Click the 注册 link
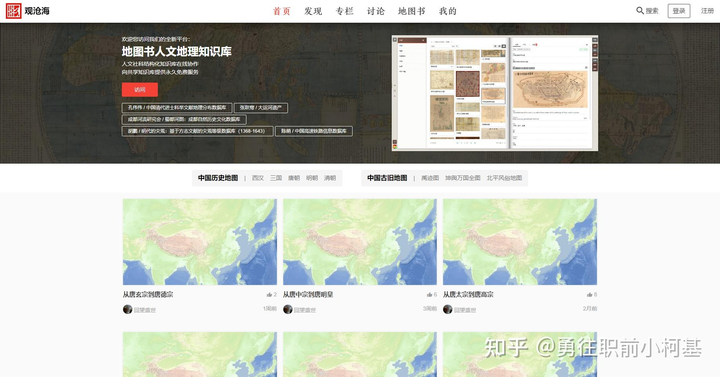Viewport: 720px width, 377px height. click(707, 11)
